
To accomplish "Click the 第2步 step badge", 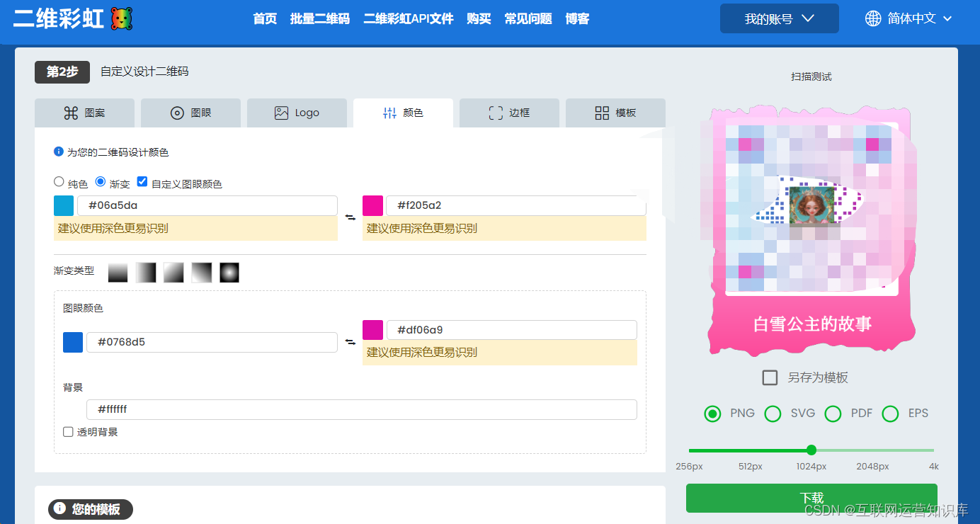I will [x=62, y=72].
